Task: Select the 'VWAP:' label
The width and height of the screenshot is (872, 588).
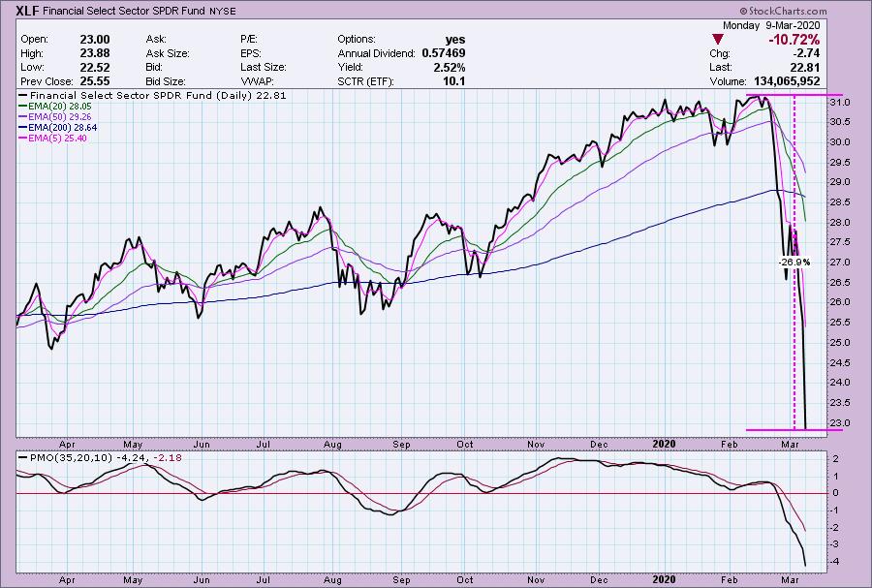Action: tap(257, 81)
